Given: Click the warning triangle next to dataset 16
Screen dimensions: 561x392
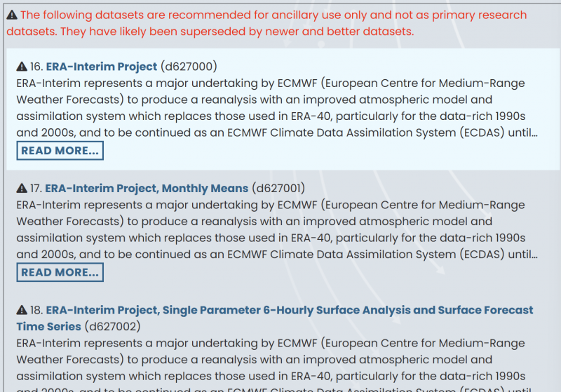Looking at the screenshot, I should (22, 67).
